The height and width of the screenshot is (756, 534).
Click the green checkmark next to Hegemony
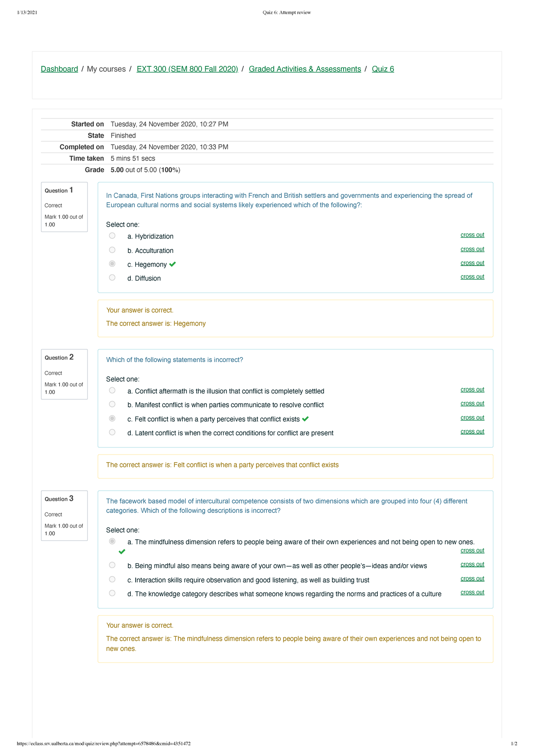pyautogui.click(x=173, y=264)
